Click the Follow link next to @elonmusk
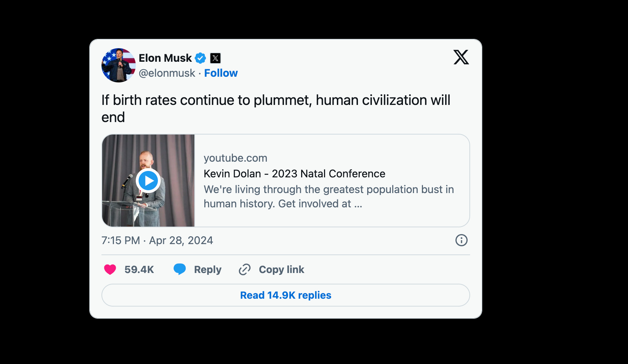The height and width of the screenshot is (364, 628). click(x=221, y=73)
